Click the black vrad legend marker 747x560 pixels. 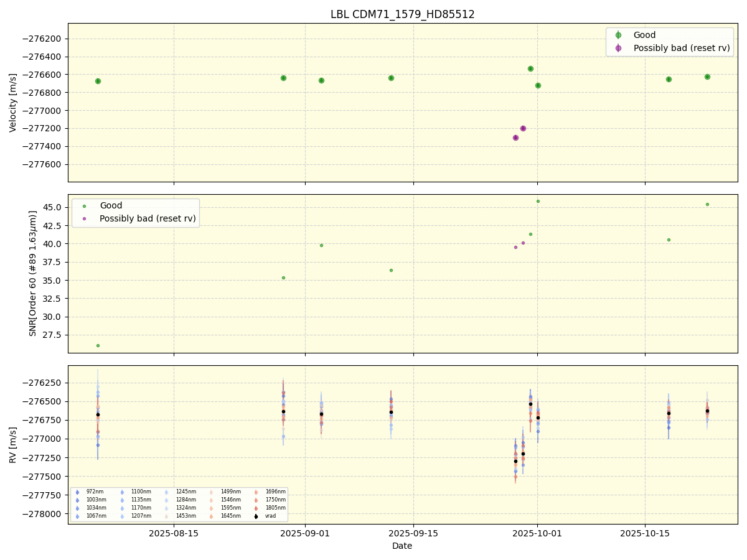[x=256, y=516]
